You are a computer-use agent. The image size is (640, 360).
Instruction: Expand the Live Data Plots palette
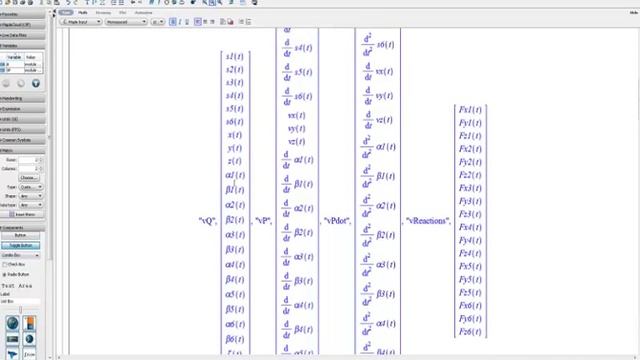[x=22, y=36]
